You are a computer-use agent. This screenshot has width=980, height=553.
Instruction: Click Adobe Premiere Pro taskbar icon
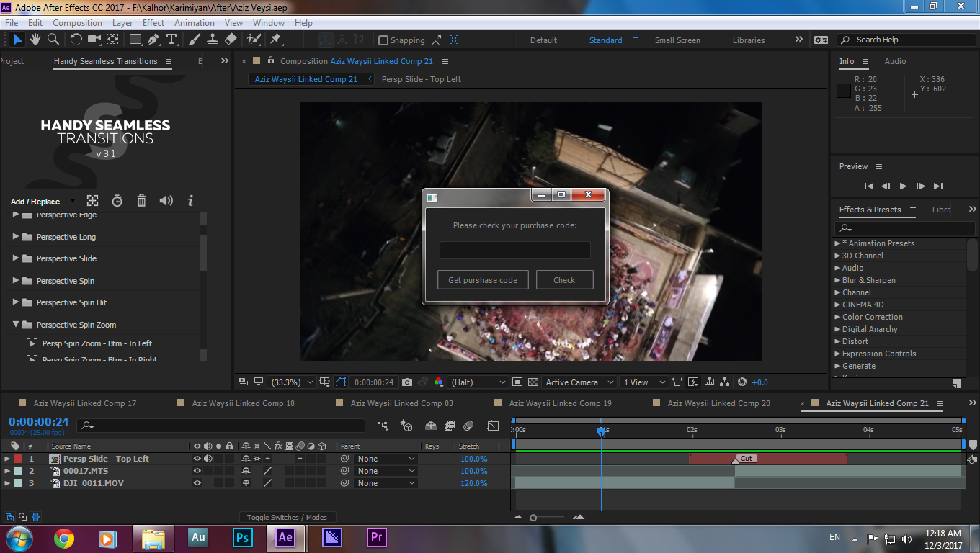point(376,537)
